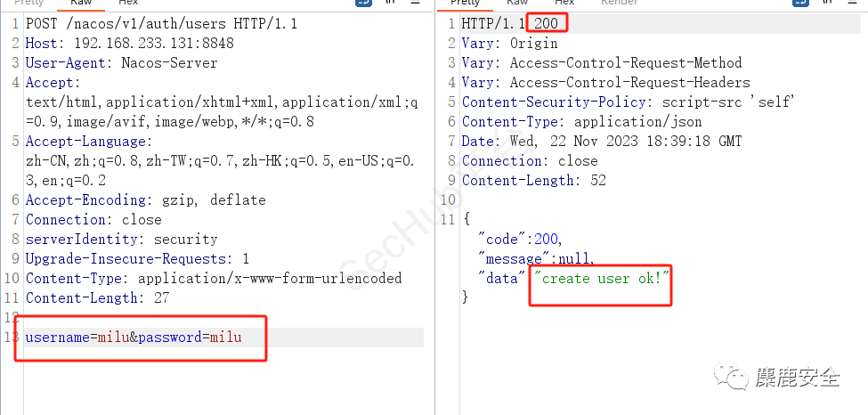
Task: Click the request pane's leftmost blue toolbar icon
Action: click(x=364, y=4)
